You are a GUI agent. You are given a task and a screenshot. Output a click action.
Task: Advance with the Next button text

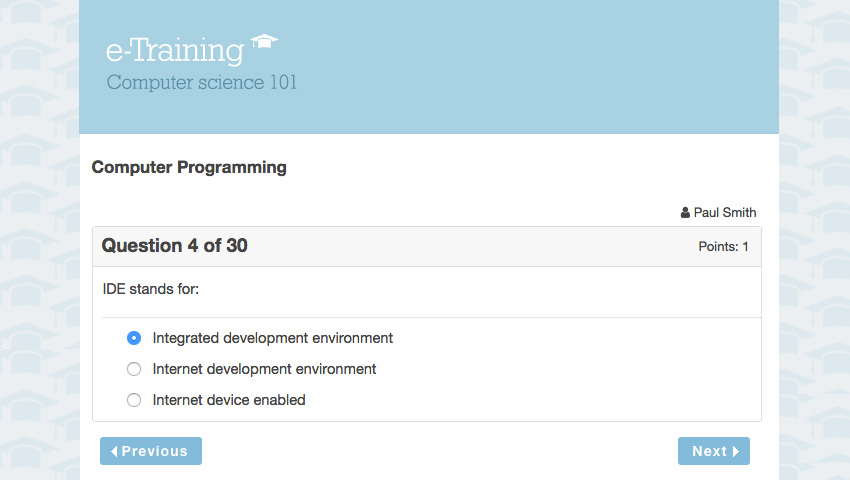[x=709, y=452]
